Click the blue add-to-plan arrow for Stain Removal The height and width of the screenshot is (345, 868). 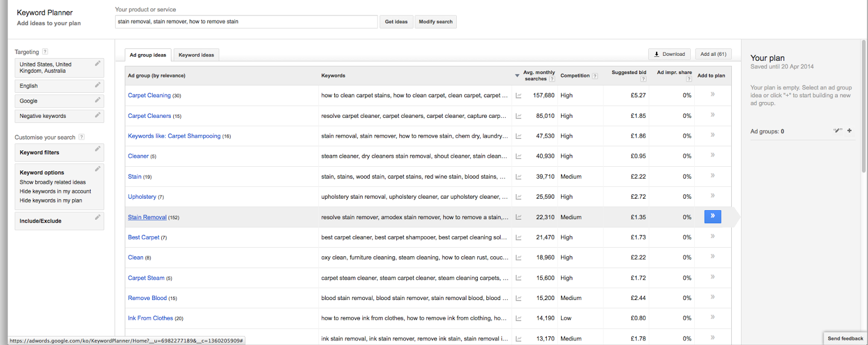(x=713, y=216)
